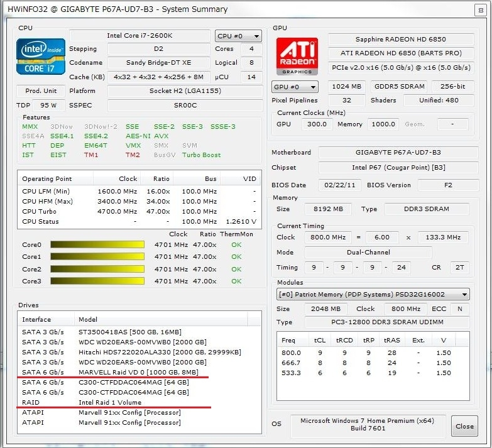Click the Turbo Boost feature label
Image resolution: width=492 pixels, height=448 pixels.
click(202, 155)
